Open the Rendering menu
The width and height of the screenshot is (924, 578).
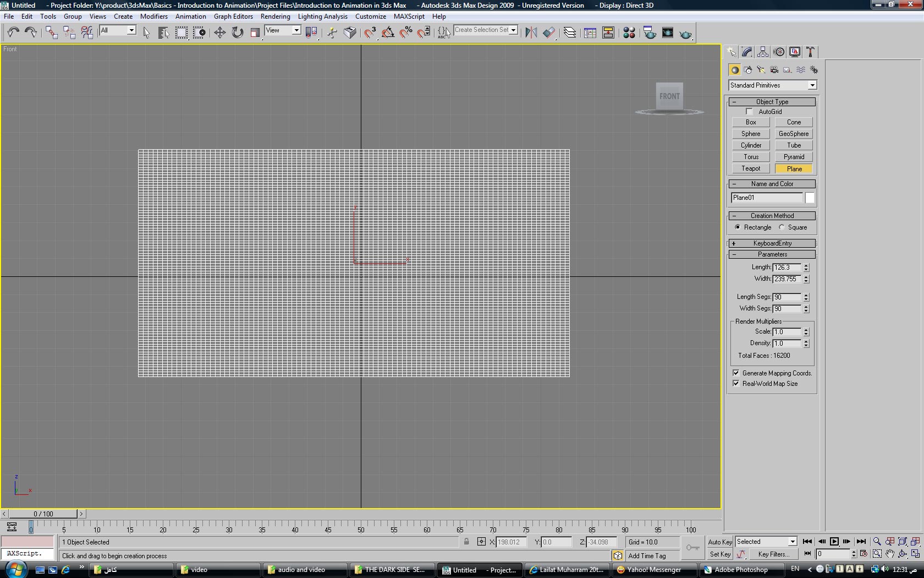point(275,17)
